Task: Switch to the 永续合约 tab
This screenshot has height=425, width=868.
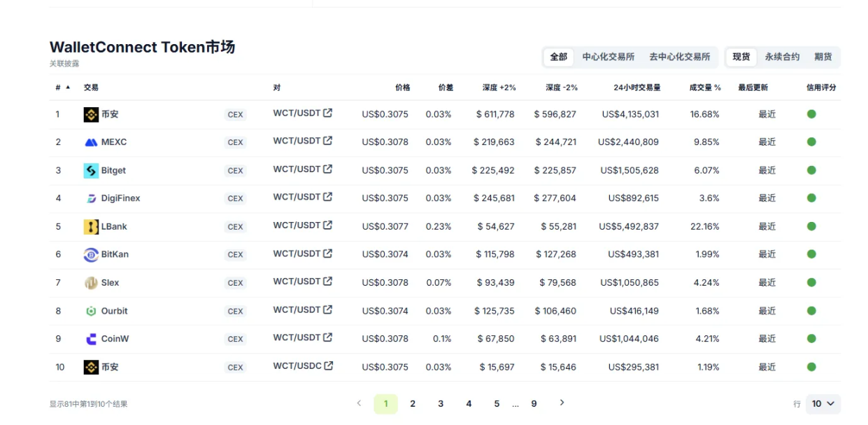Action: point(782,57)
